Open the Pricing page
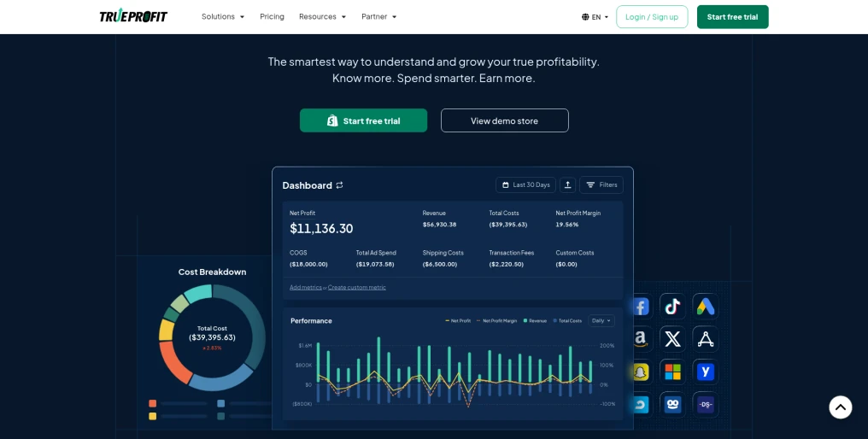The width and height of the screenshot is (868, 439). coord(272,16)
